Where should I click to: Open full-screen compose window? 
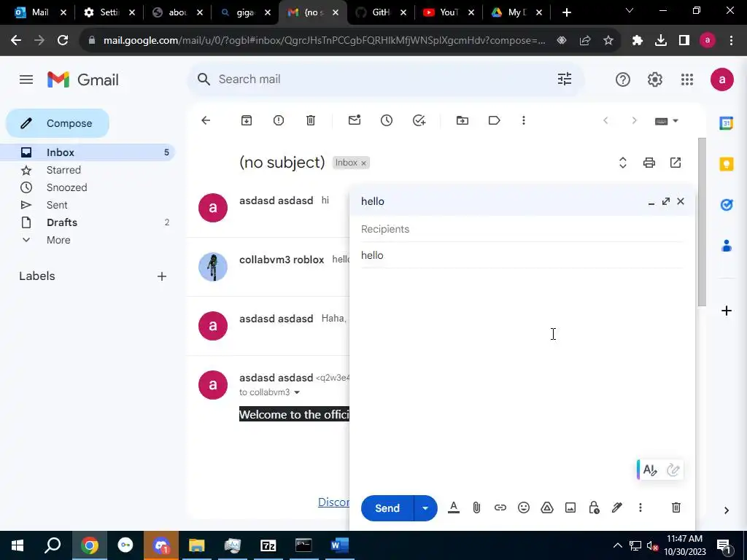[x=666, y=201]
